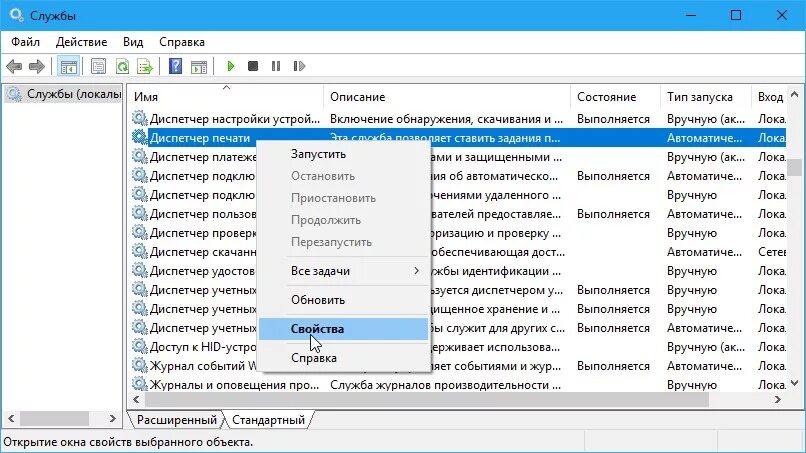806x453 pixels.
Task: Click the services list scroll-down arrow
Action: [x=795, y=383]
